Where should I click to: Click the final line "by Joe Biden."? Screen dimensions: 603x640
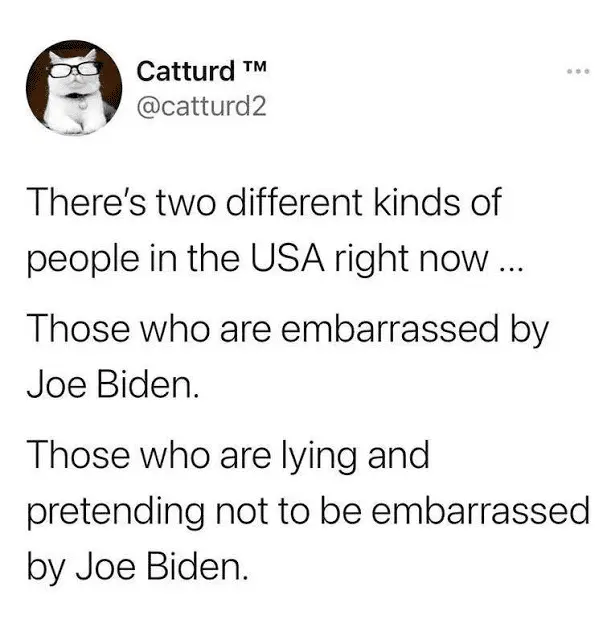[138, 567]
